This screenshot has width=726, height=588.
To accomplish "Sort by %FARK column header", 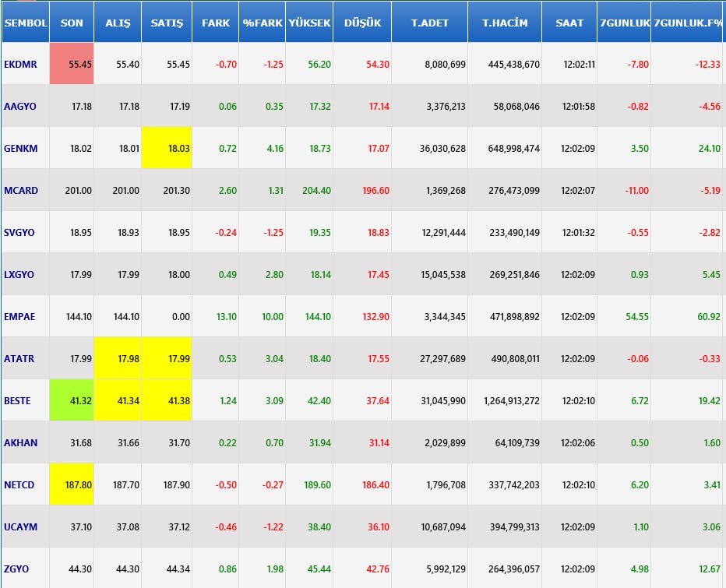I will 263,23.
